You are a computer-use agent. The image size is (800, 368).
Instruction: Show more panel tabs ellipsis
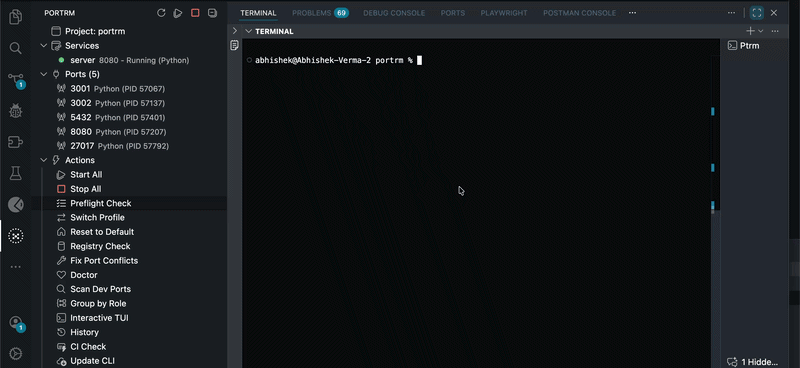[x=633, y=13]
